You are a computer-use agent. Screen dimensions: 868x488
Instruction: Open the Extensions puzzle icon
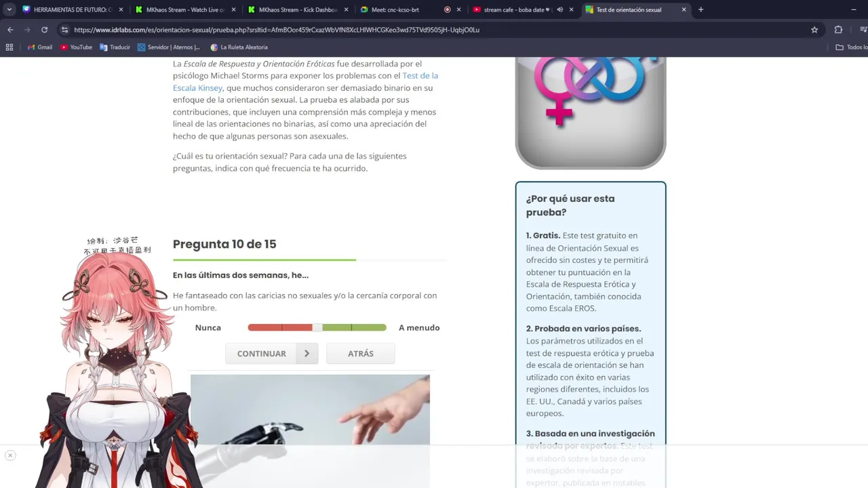(838, 30)
